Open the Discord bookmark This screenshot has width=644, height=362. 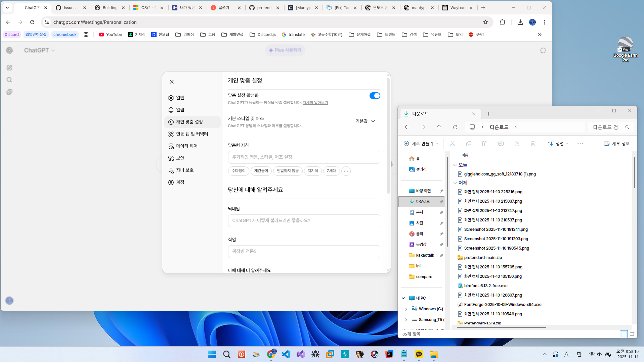[12, 35]
